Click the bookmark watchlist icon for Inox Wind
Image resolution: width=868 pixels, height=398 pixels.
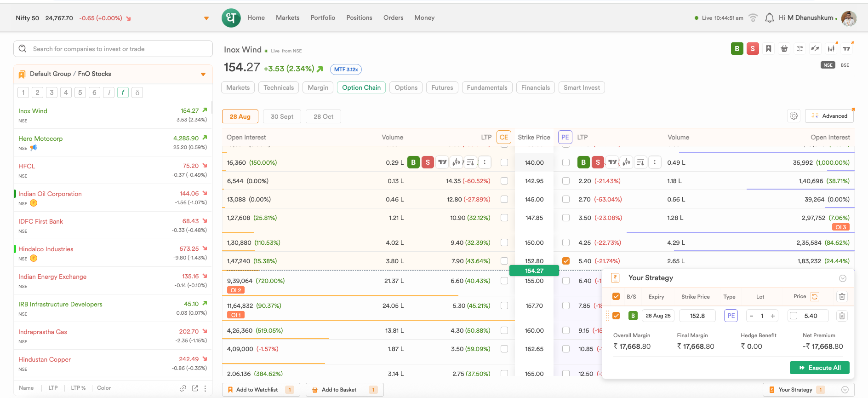(769, 49)
